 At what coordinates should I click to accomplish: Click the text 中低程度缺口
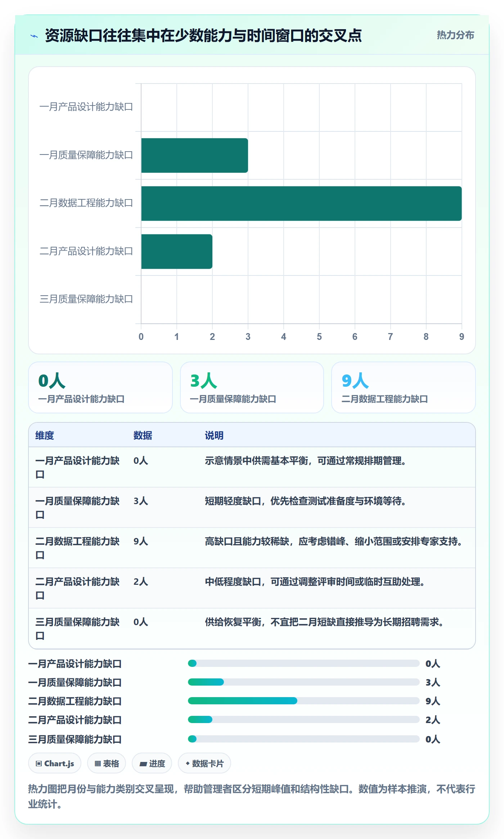[233, 582]
